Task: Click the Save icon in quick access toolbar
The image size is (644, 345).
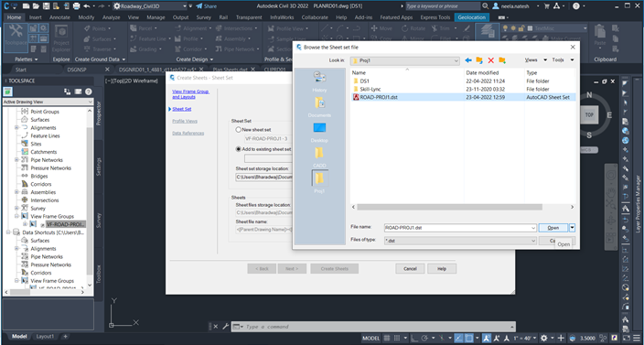Action: click(46, 6)
